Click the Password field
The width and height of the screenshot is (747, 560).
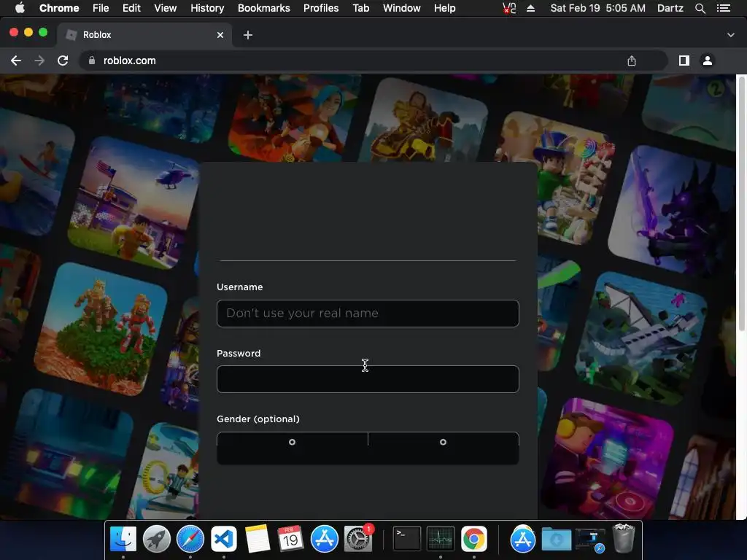[x=368, y=379]
